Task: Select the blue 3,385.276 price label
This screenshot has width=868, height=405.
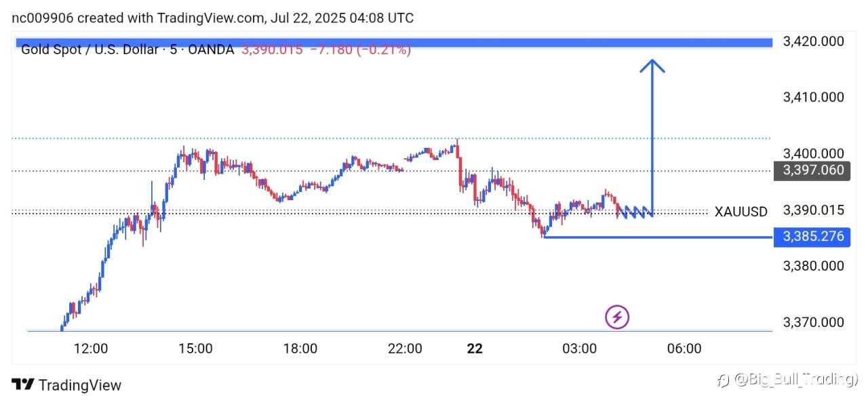Action: [813, 237]
